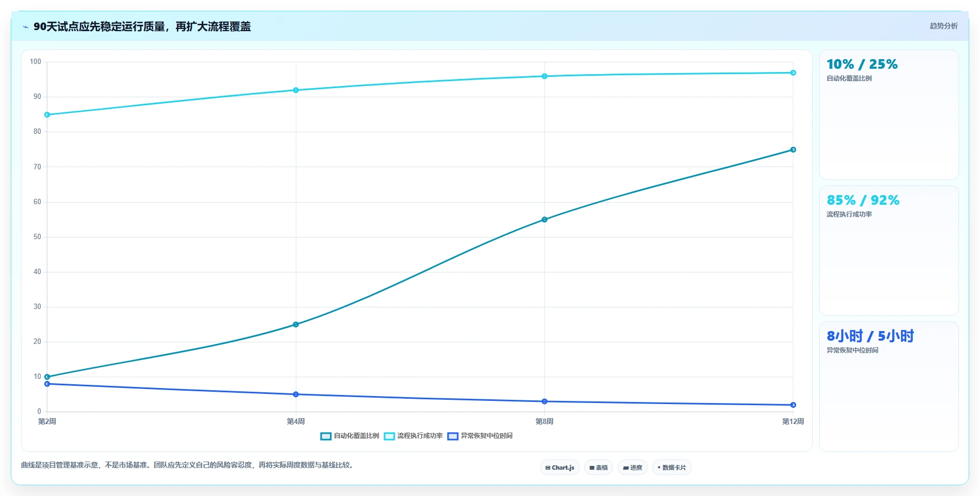This screenshot has height=496, width=980.
Task: Select the 8小时 / 5小时 KPI value
Action: 870,336
